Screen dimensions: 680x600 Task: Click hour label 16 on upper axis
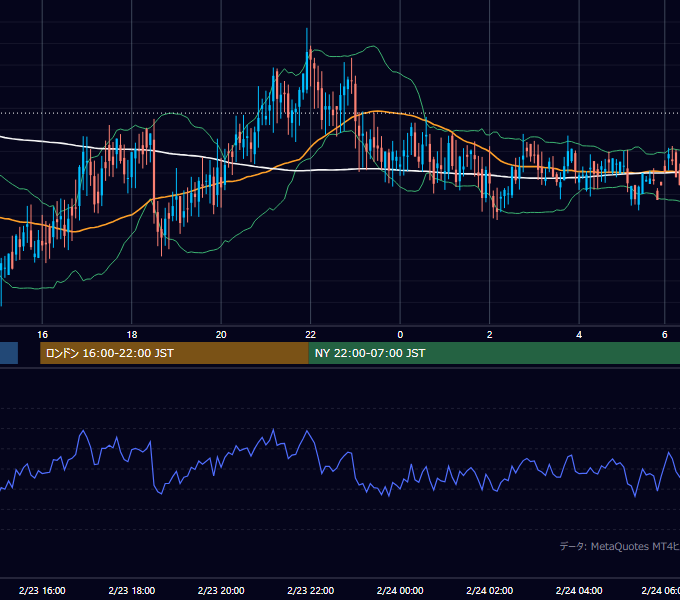coord(42,335)
